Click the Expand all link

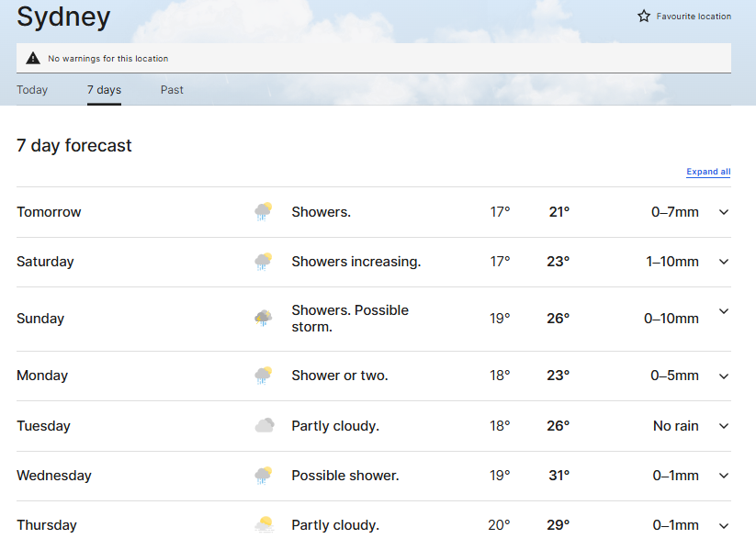(708, 172)
